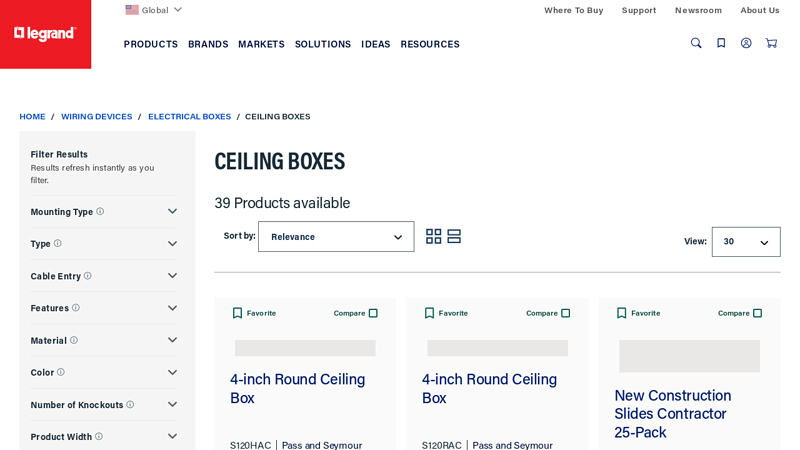
Task: Expand the Features filter
Action: click(x=172, y=308)
